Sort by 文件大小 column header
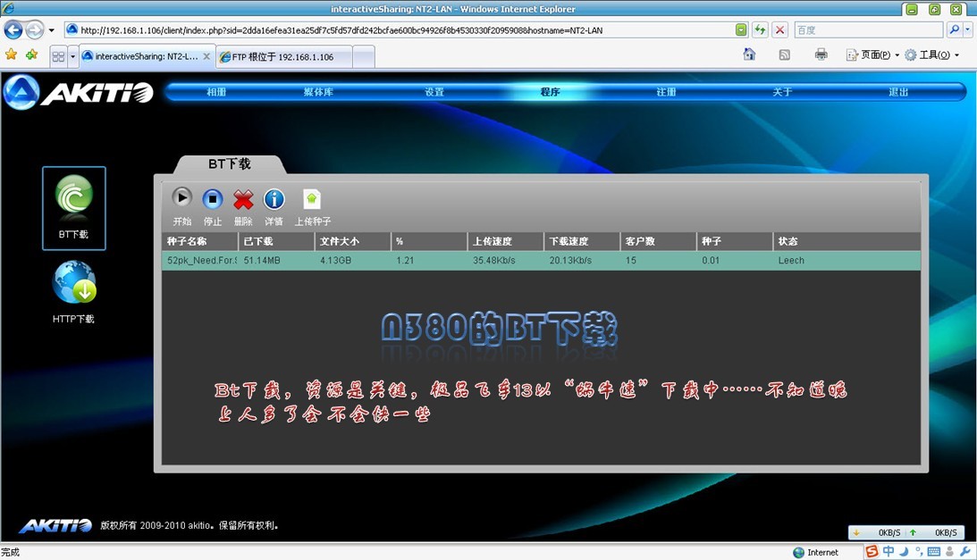 (353, 241)
